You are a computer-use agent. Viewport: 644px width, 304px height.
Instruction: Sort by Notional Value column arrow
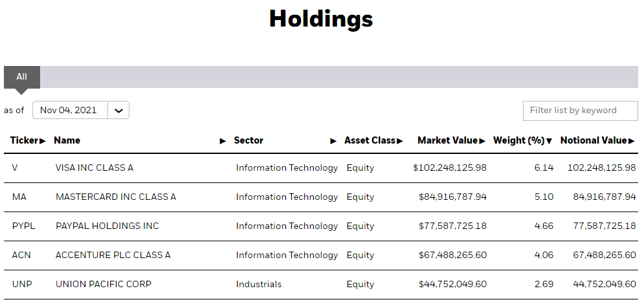pos(631,141)
